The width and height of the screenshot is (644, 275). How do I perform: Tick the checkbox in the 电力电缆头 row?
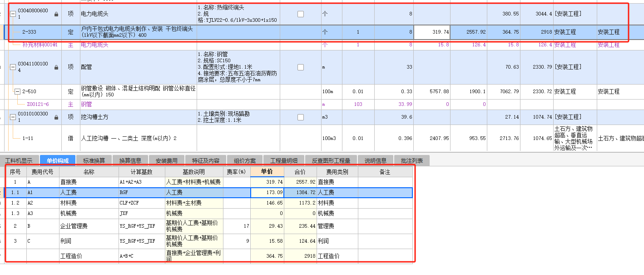pos(301,14)
